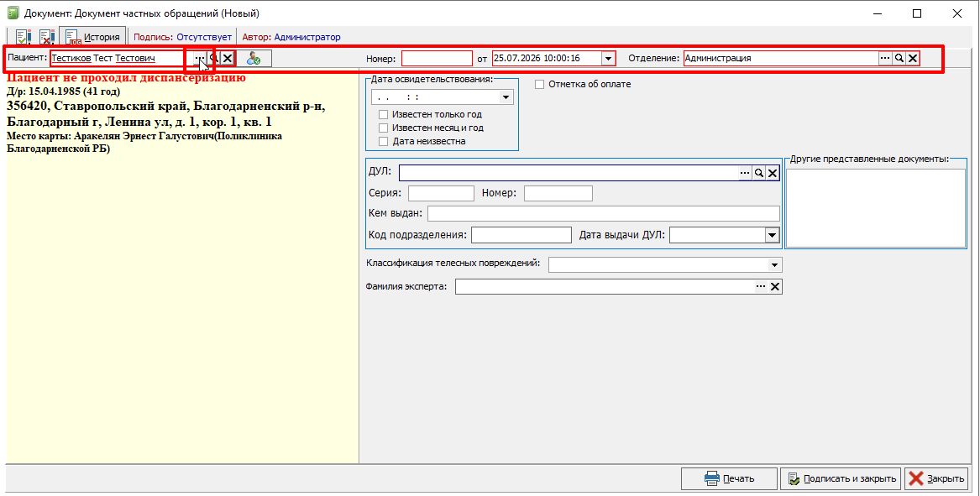Click Другие представленные документы text area

[876, 208]
